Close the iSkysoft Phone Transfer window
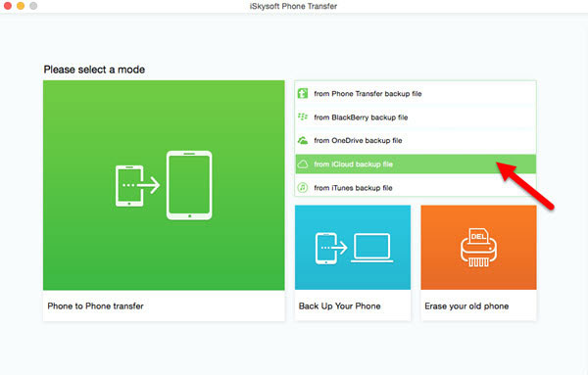The image size is (588, 375). tap(8, 6)
